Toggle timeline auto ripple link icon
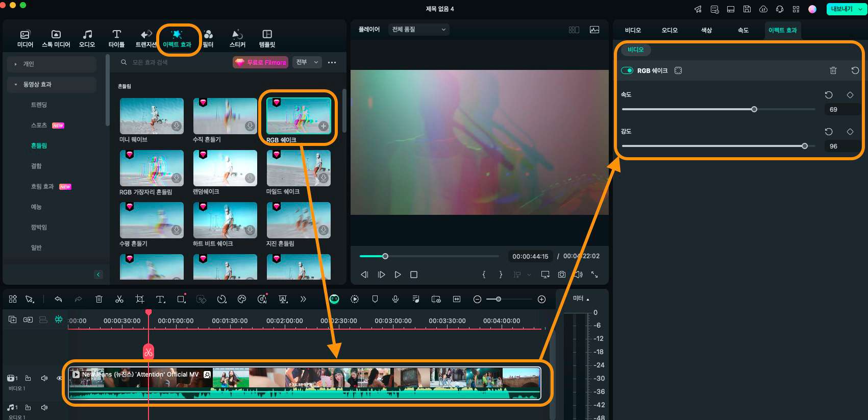Screen dimensions: 868x420 coord(28,319)
